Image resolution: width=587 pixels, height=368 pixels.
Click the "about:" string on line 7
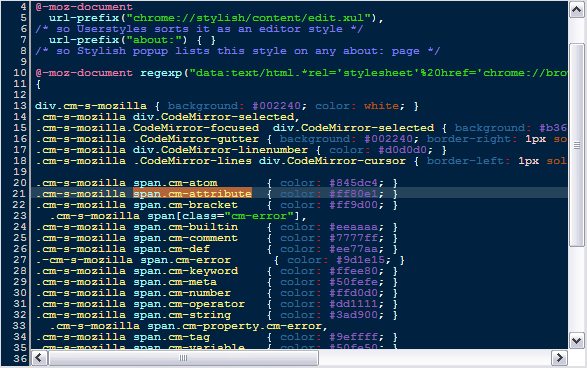point(154,40)
